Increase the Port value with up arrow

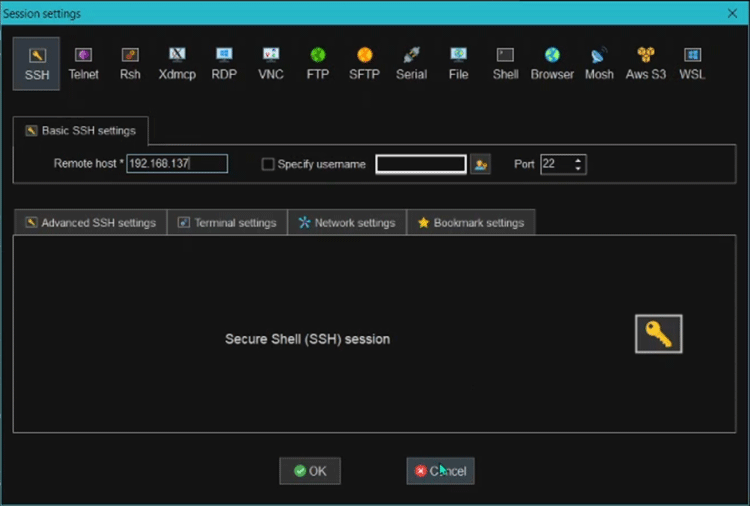(x=578, y=160)
